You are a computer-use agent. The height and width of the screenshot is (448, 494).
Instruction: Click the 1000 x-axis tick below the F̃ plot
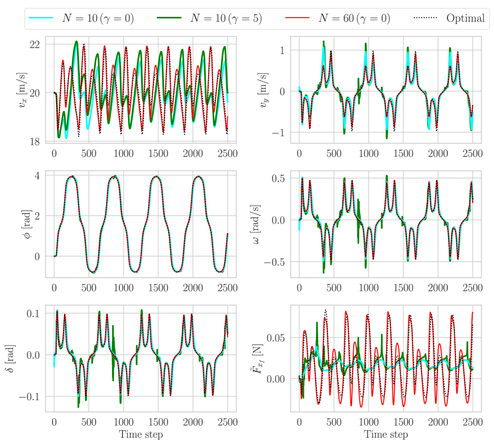point(369,422)
